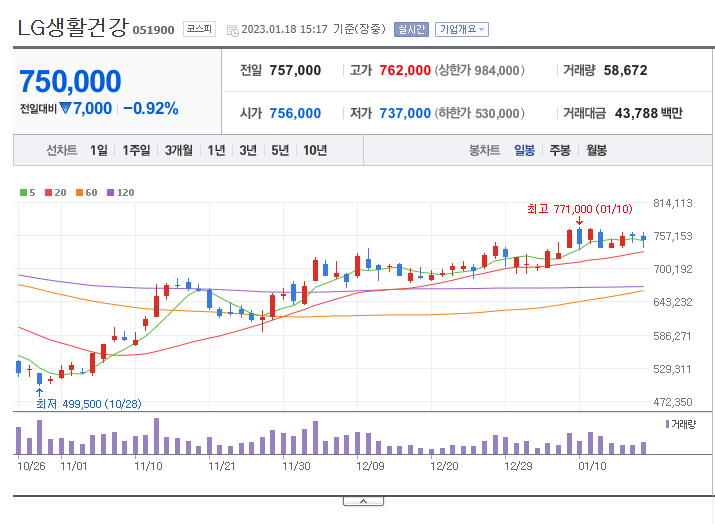The width and height of the screenshot is (715, 524).
Task: Click the 전일 value 757,000
Action: click(295, 70)
